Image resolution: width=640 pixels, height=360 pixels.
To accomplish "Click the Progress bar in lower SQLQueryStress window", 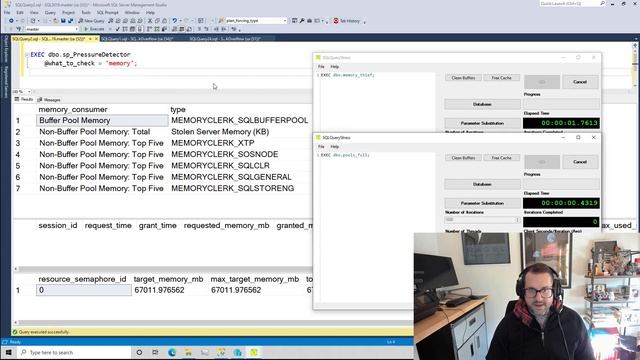I will 561,184.
